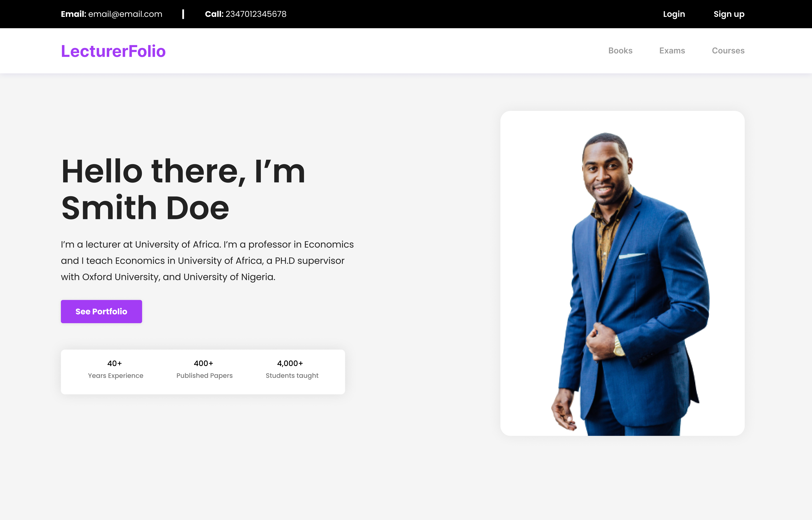Click the phone number 2347012345678
Viewport: 812px width, 520px height.
point(256,14)
